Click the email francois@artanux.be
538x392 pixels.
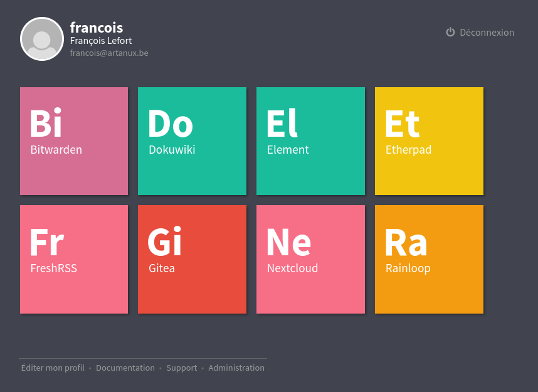(109, 53)
